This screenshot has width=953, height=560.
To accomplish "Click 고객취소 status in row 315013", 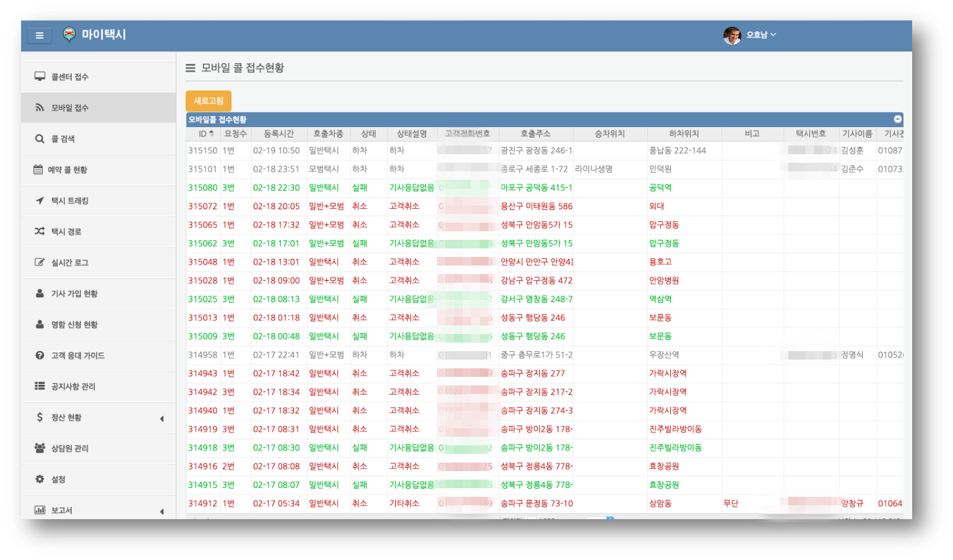I will coord(404,318).
